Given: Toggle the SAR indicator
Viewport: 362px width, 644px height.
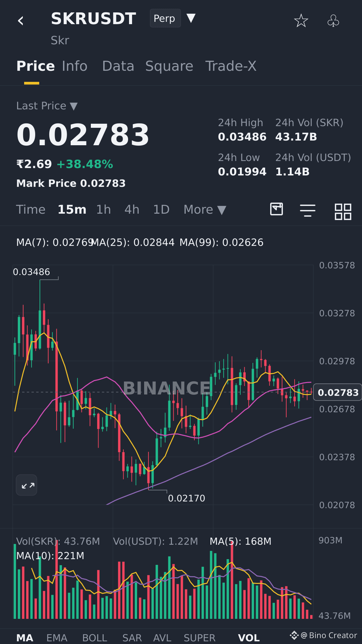Looking at the screenshot, I should (x=132, y=638).
